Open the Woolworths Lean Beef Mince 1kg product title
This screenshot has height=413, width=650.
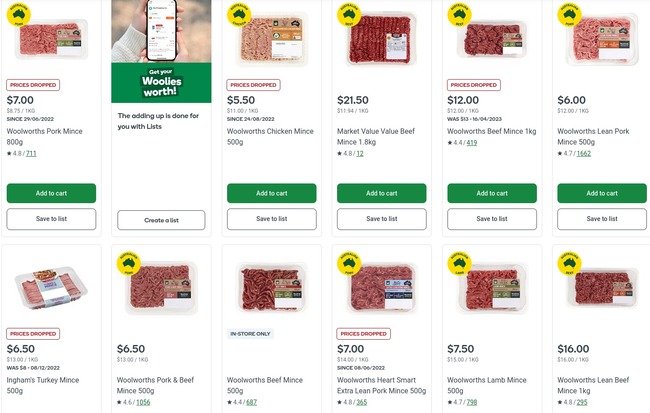click(x=593, y=385)
